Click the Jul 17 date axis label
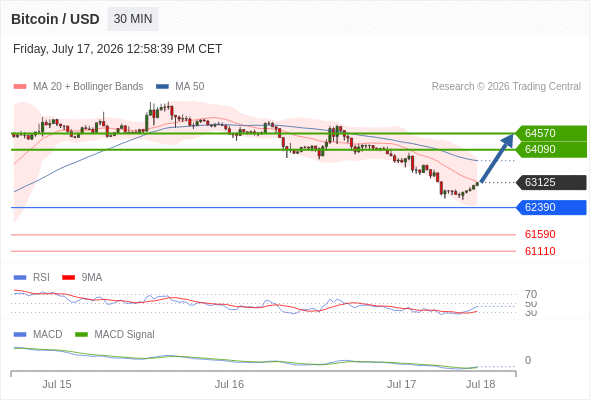 click(x=401, y=384)
